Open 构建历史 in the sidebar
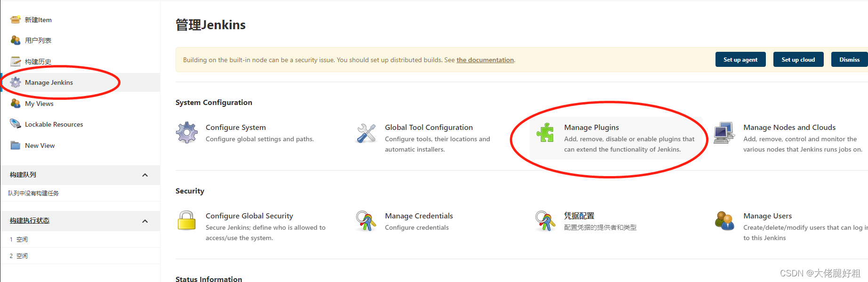Viewport: 868px width, 282px height. point(38,62)
